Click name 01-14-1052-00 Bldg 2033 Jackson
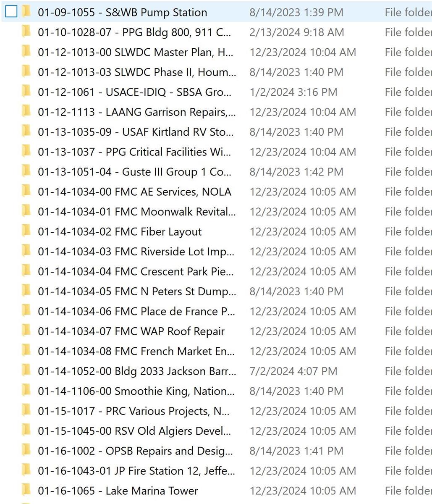 (137, 371)
